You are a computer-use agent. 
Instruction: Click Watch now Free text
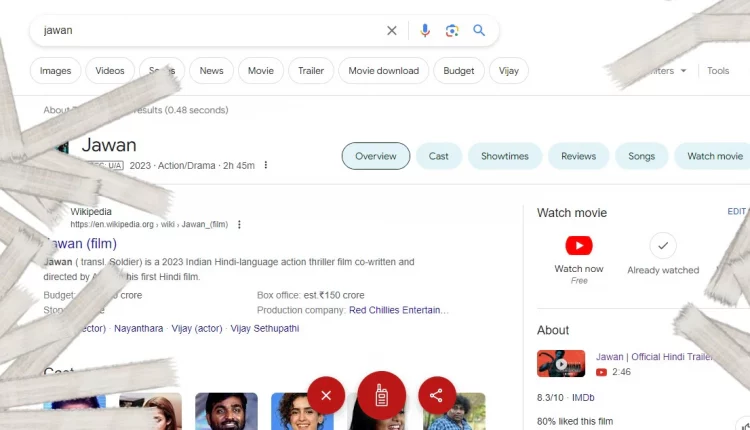579,275
